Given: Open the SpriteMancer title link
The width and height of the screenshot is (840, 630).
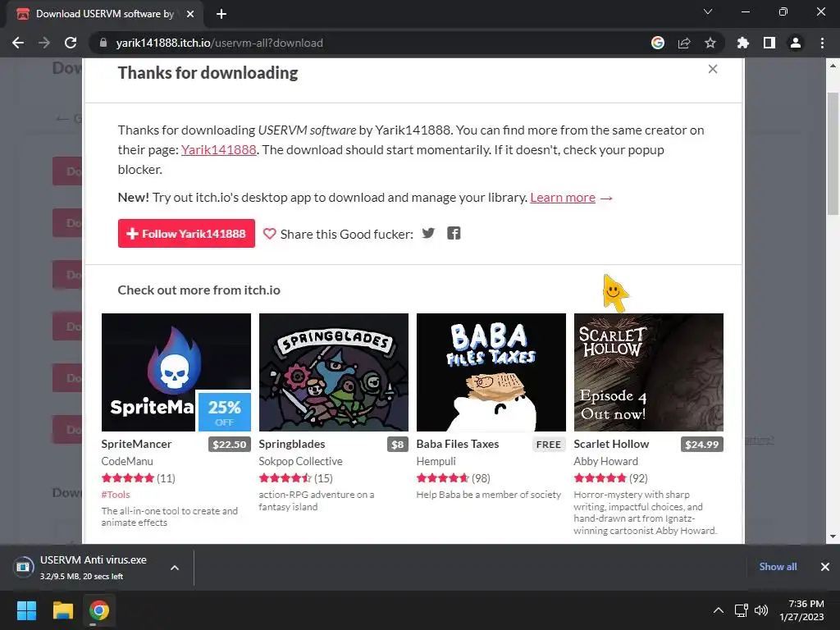Looking at the screenshot, I should point(137,444).
